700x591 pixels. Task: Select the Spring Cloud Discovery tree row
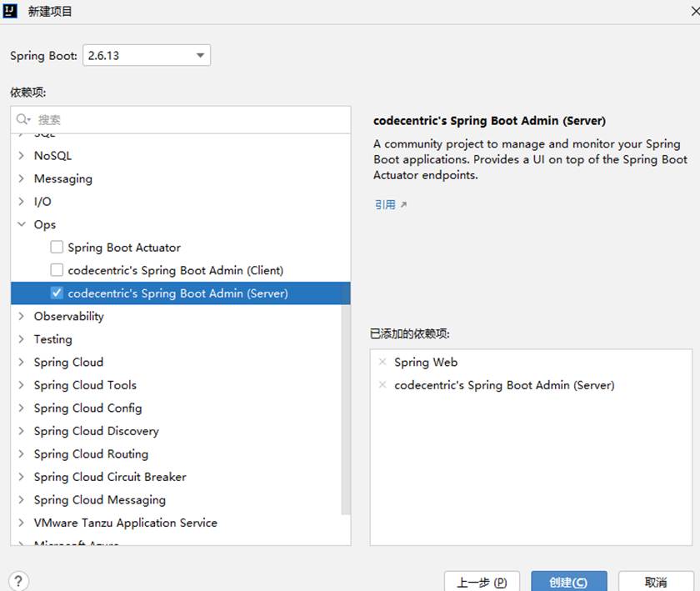pos(180,431)
